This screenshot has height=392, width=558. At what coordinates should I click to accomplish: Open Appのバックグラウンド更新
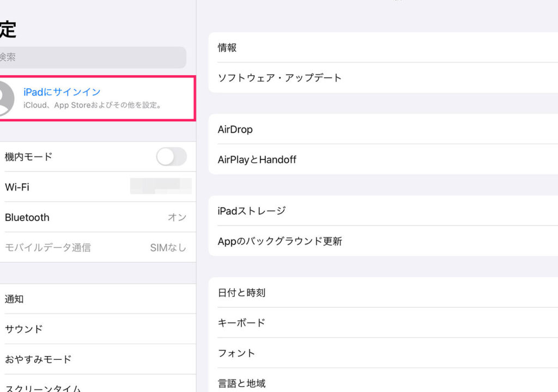pyautogui.click(x=381, y=241)
